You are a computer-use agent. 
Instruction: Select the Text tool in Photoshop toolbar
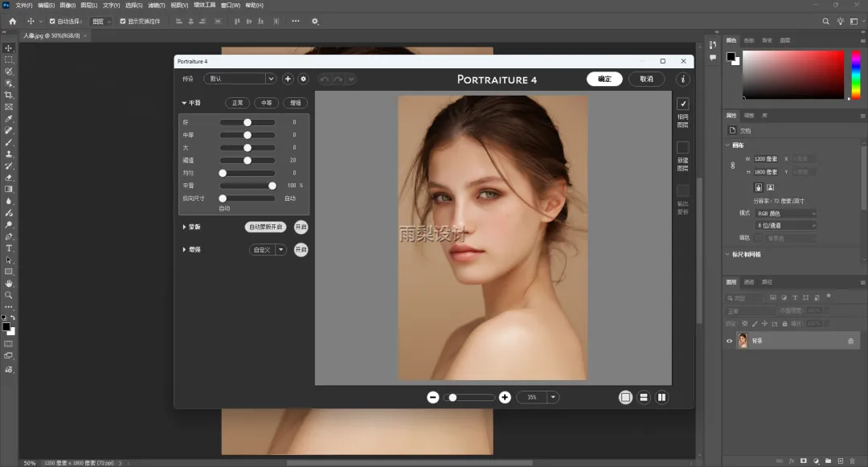tap(9, 248)
